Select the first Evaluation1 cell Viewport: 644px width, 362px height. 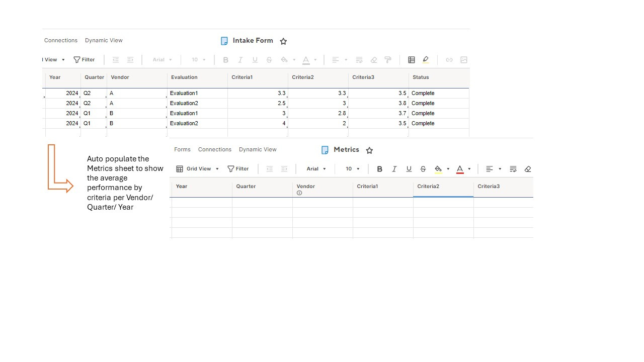click(197, 93)
